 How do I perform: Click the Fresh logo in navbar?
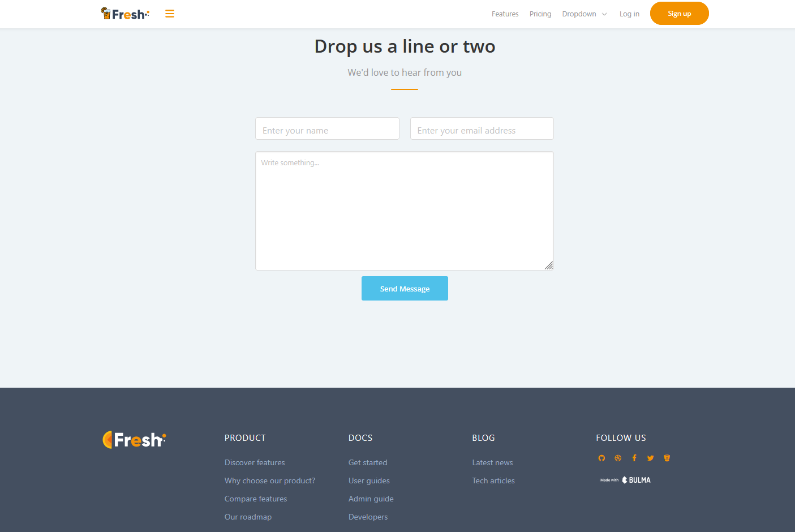coord(125,14)
